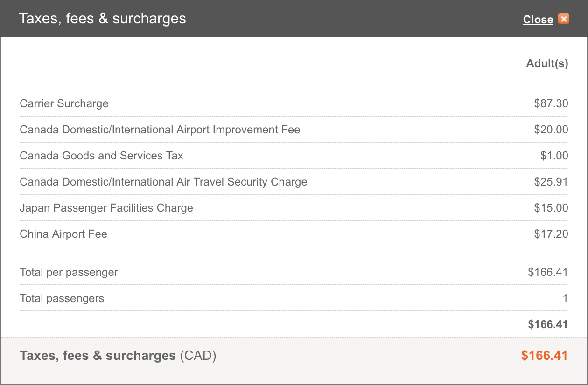
Task: Select Air Travel Security Charge label
Action: coord(163,182)
